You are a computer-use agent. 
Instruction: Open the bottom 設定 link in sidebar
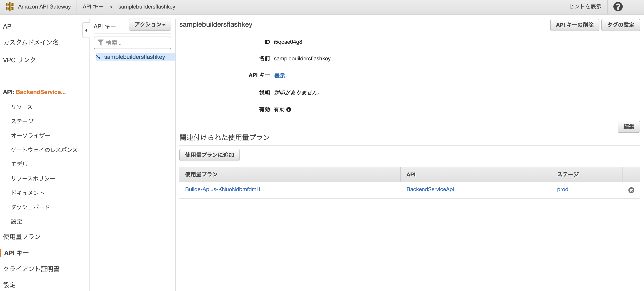point(9,285)
